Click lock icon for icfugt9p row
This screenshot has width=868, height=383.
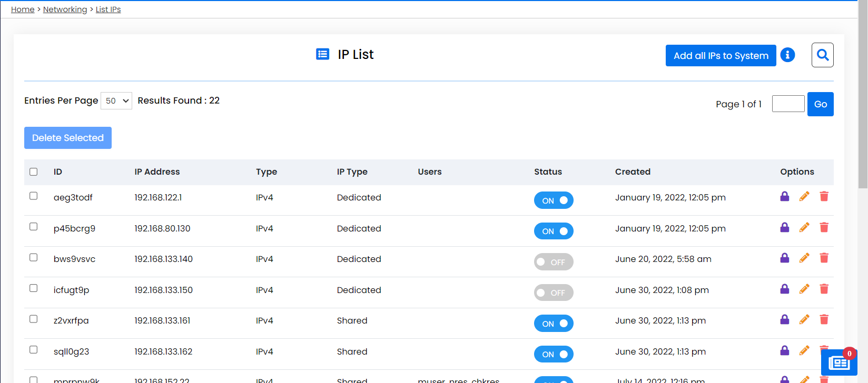click(784, 289)
